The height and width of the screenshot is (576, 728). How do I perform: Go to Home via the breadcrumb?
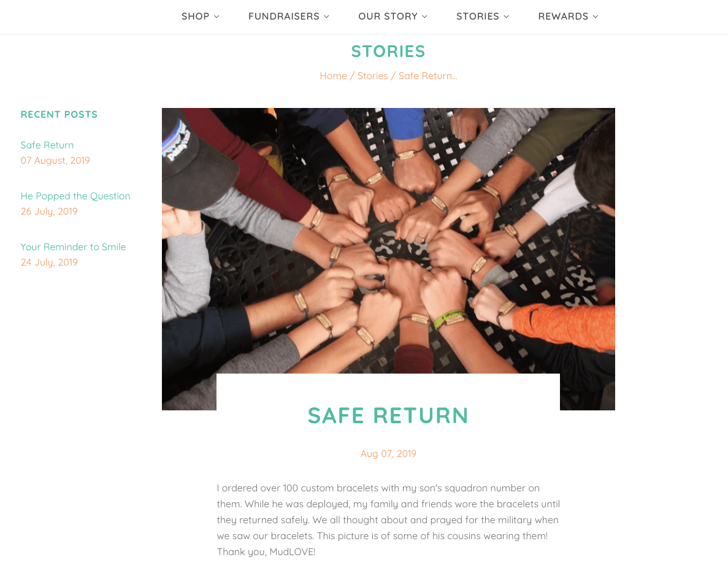333,75
